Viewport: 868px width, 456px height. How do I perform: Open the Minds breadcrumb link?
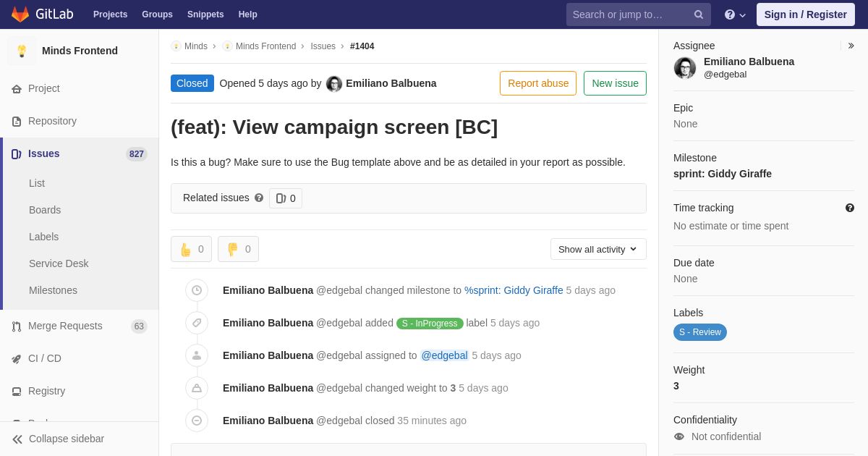tap(196, 46)
